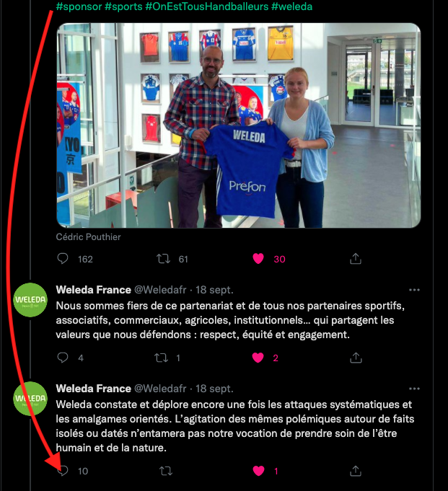Open the Weleda France avatar on the first reply
The height and width of the screenshot is (491, 448).
(x=30, y=300)
